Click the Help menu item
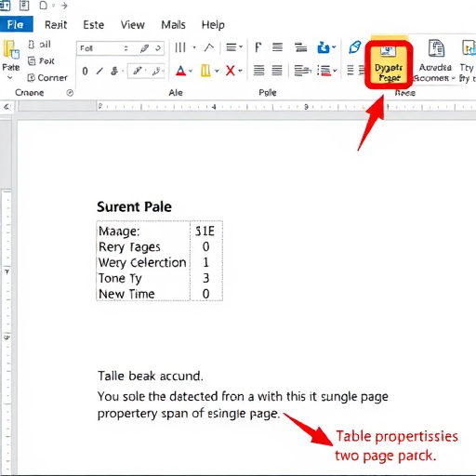 click(213, 25)
